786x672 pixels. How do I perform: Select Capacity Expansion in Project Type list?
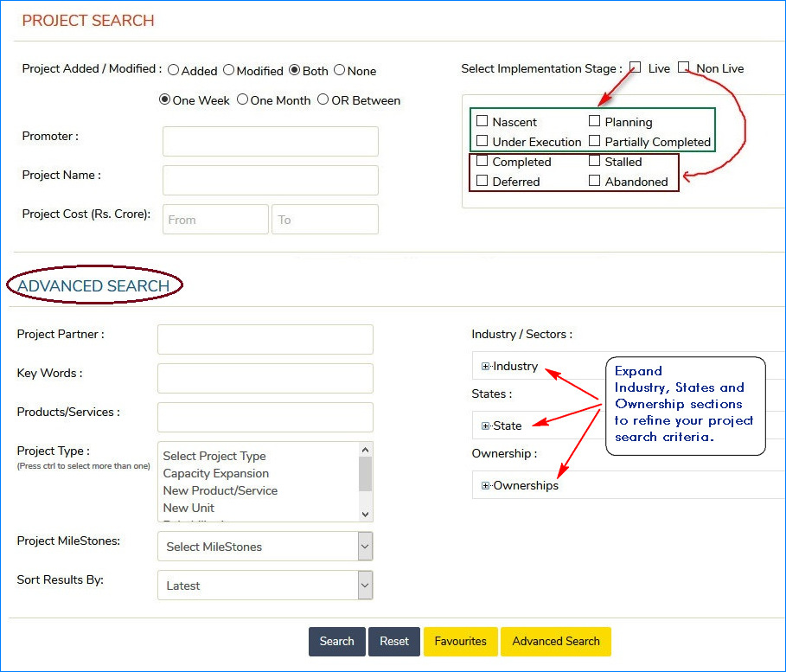click(216, 474)
